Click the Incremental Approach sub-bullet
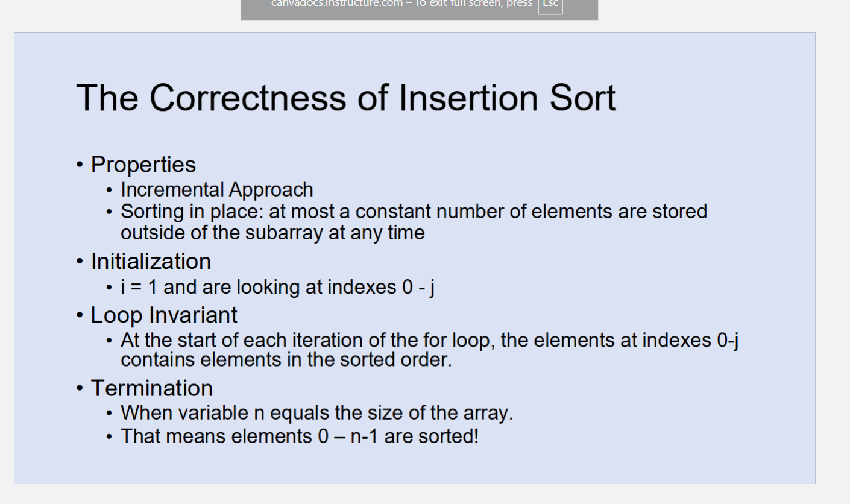This screenshot has width=850, height=504. (x=217, y=190)
